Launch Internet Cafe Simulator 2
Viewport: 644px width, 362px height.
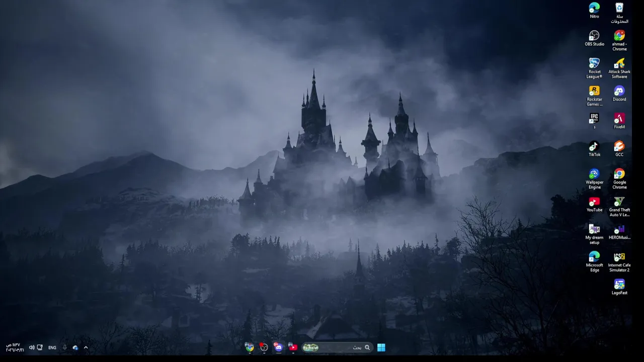coord(619,261)
